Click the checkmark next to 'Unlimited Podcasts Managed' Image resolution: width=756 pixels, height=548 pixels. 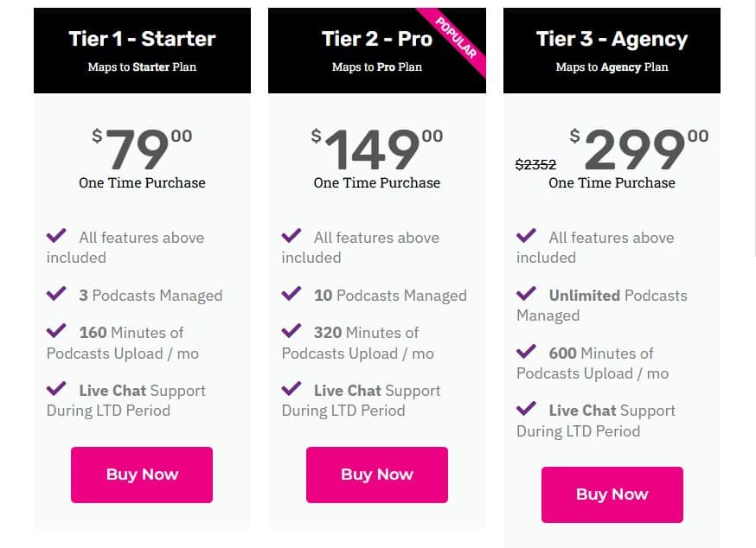(528, 295)
